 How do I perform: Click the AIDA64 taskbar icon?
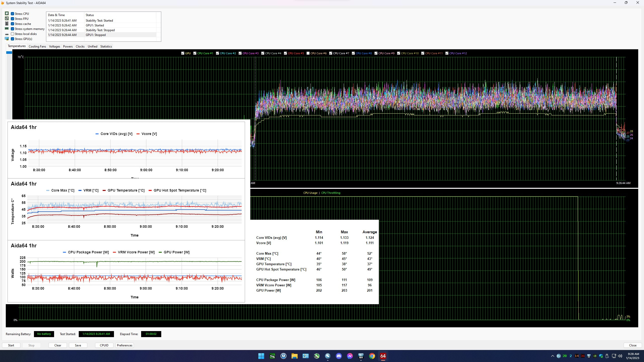click(x=383, y=356)
